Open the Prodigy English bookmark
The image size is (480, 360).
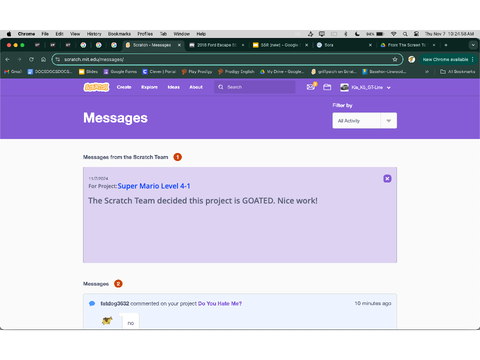(x=236, y=72)
